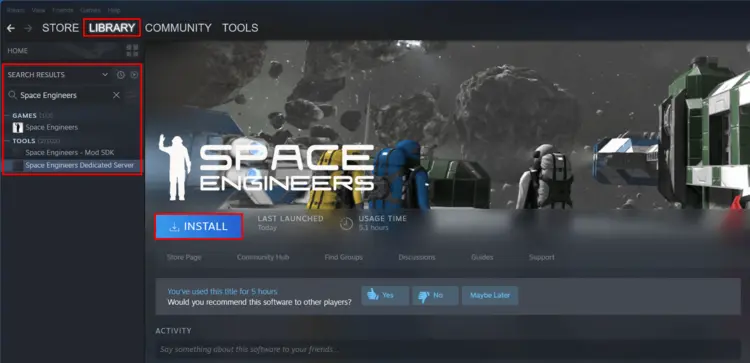Open the Steam menu
750x363 pixels.
coord(16,10)
